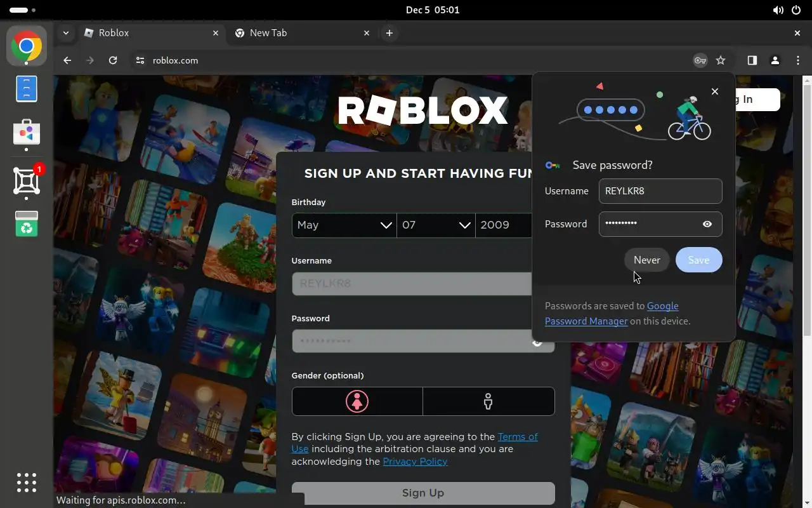The image size is (812, 508).
Task: Open the birthday year dropdown showing 2009
Action: (504, 225)
